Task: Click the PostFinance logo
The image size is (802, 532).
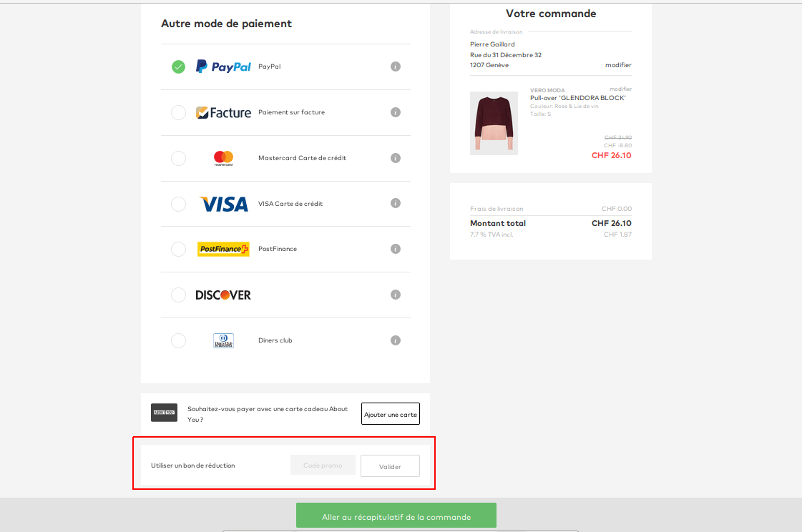Action: coord(223,249)
